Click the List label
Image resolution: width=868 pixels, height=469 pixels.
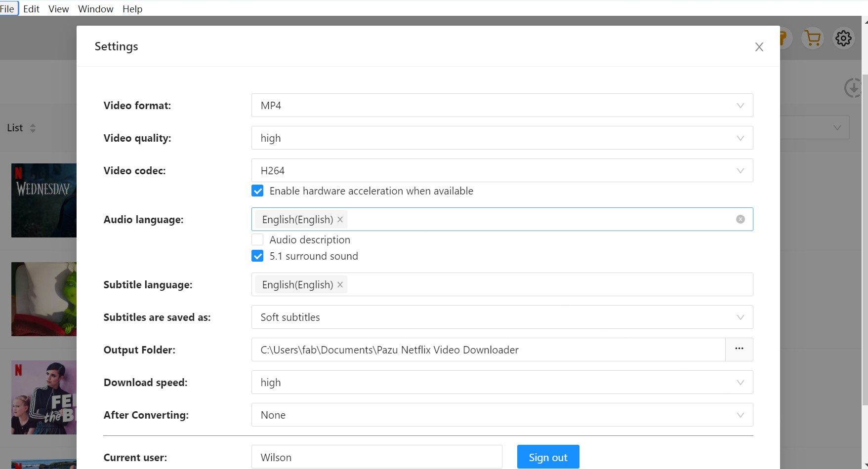pyautogui.click(x=15, y=128)
